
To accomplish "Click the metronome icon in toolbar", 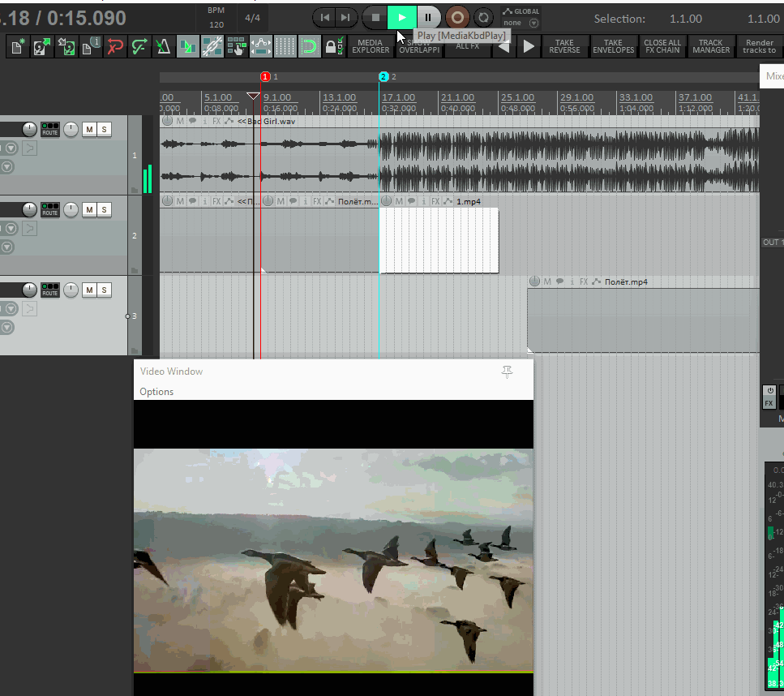I will click(163, 47).
